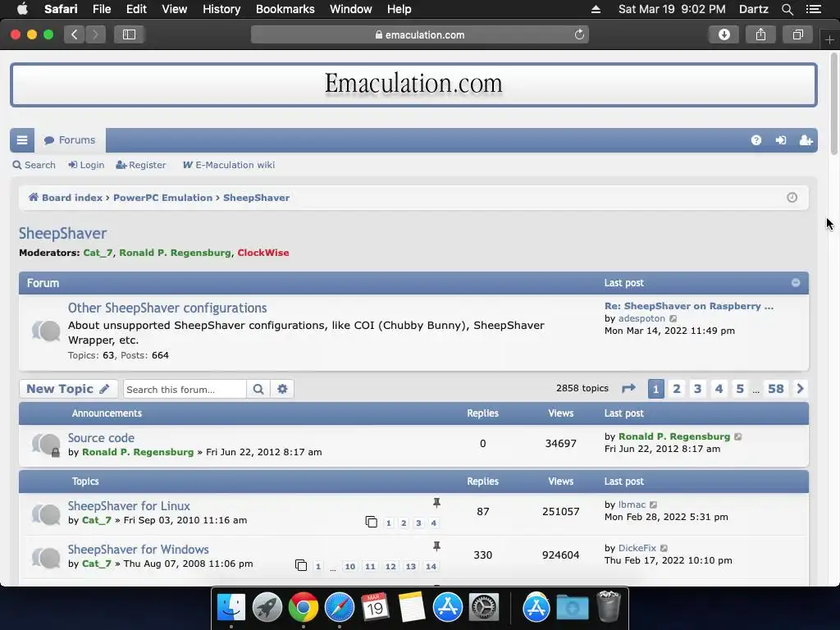The width and height of the screenshot is (840, 630).
Task: Go to page 5 of topics
Action: coord(740,388)
